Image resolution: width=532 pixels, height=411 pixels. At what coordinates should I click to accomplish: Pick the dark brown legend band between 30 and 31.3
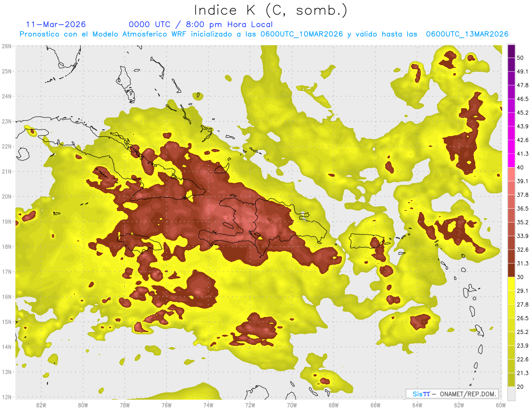(x=511, y=270)
